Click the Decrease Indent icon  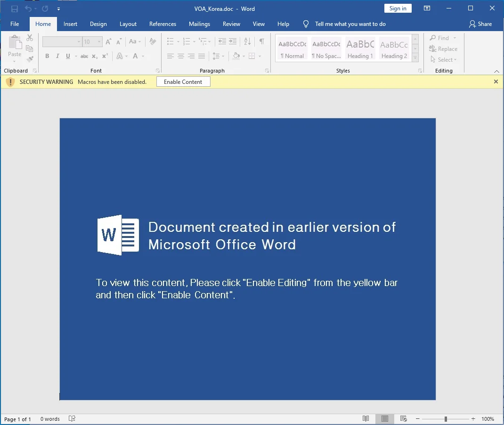tap(222, 41)
